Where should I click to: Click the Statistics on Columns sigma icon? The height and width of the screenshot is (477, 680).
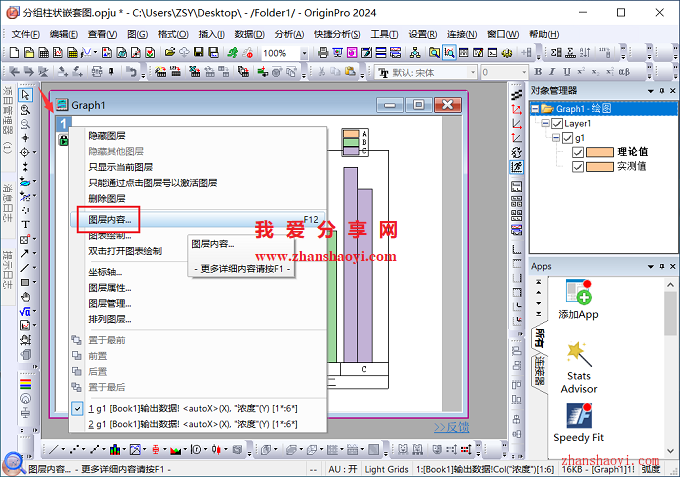pyautogui.click(x=556, y=52)
